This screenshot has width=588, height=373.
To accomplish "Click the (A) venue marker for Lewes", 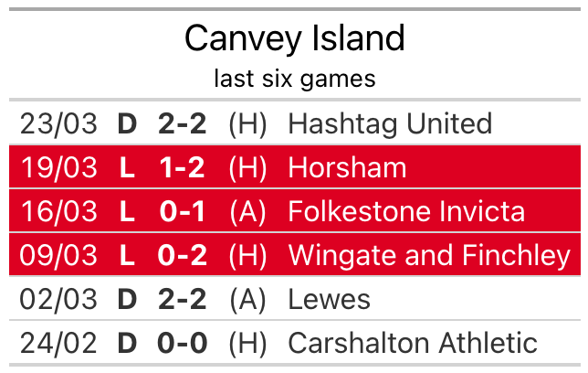I will coord(247,299).
